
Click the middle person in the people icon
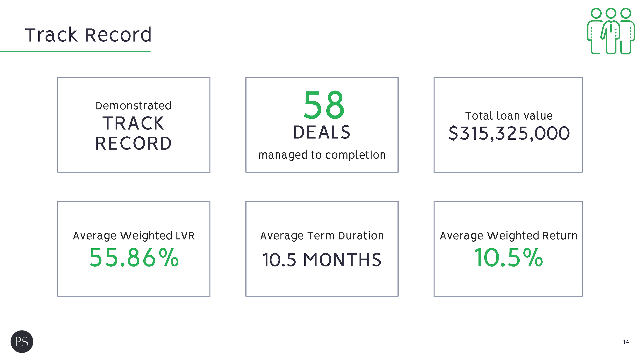(x=611, y=31)
